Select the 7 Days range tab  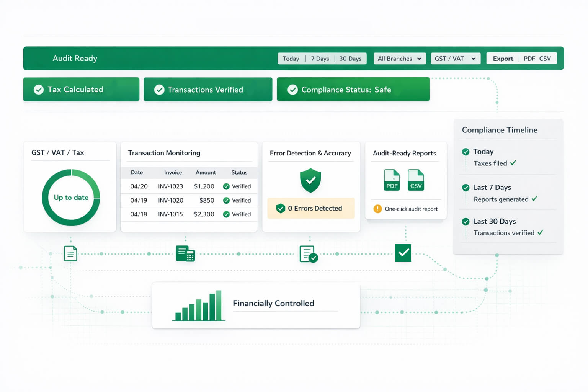320,59
